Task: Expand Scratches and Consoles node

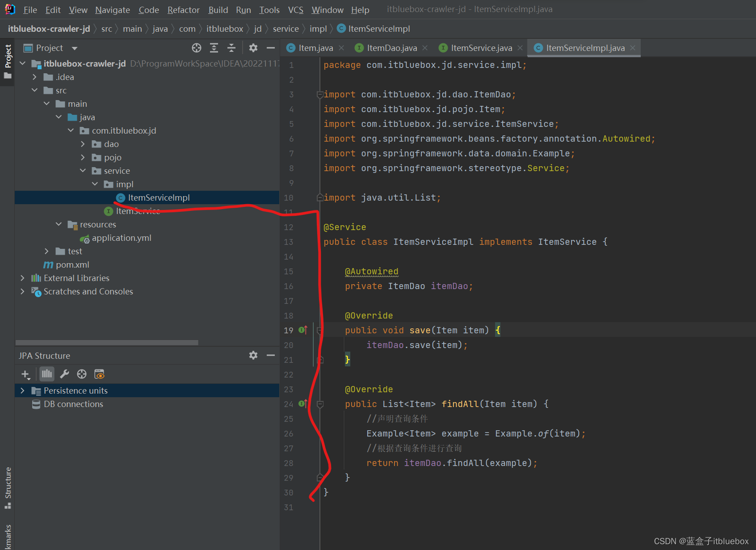Action: (22, 291)
